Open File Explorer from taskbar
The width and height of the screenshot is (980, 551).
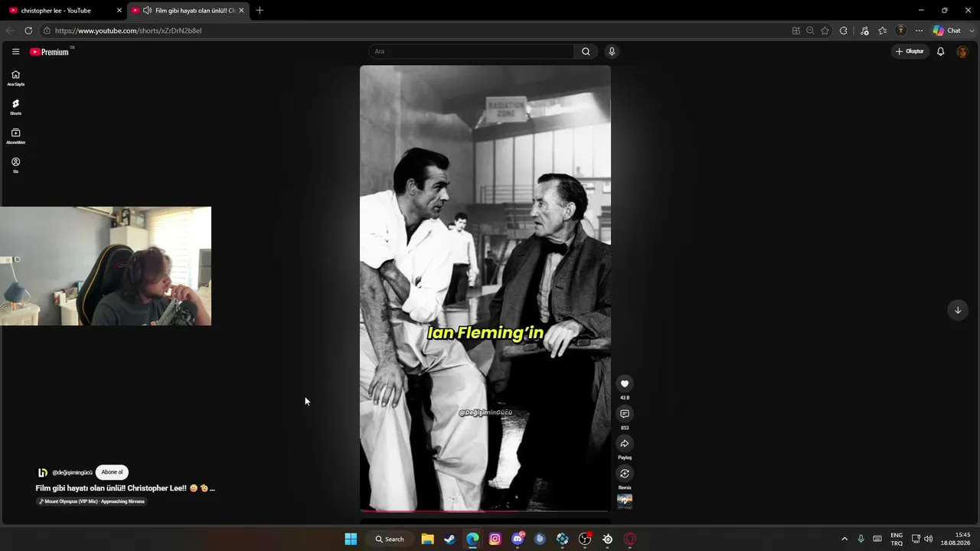(428, 539)
